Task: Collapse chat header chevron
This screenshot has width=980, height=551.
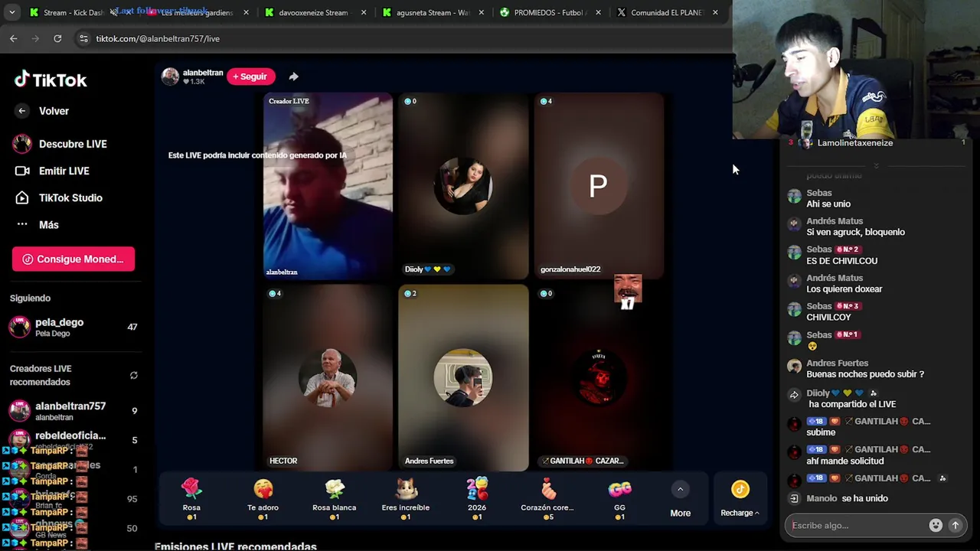Action: (876, 165)
